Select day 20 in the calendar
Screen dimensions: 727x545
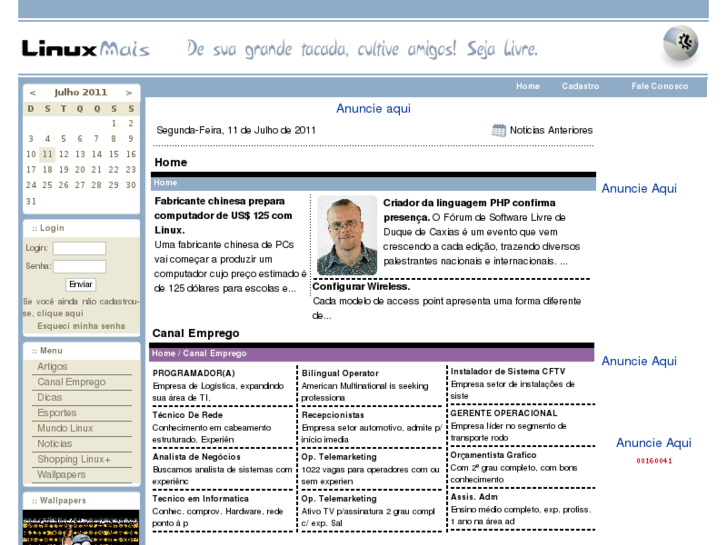point(80,170)
